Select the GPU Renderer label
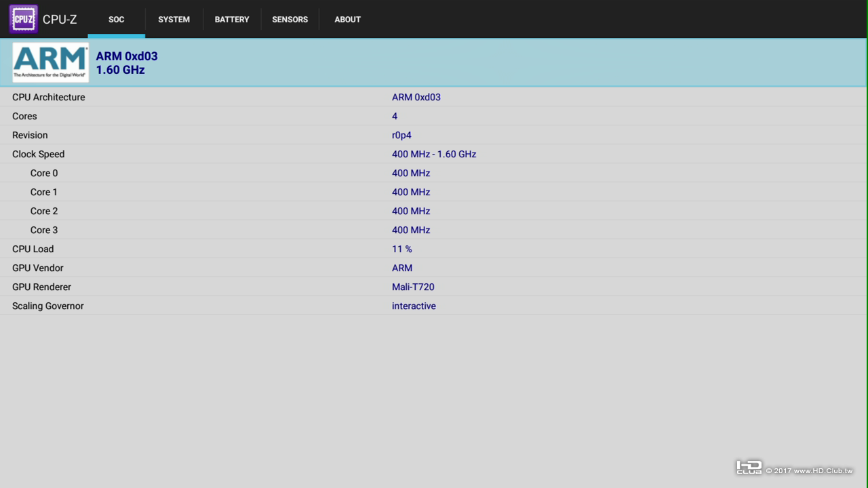This screenshot has width=868, height=488. pos(41,287)
